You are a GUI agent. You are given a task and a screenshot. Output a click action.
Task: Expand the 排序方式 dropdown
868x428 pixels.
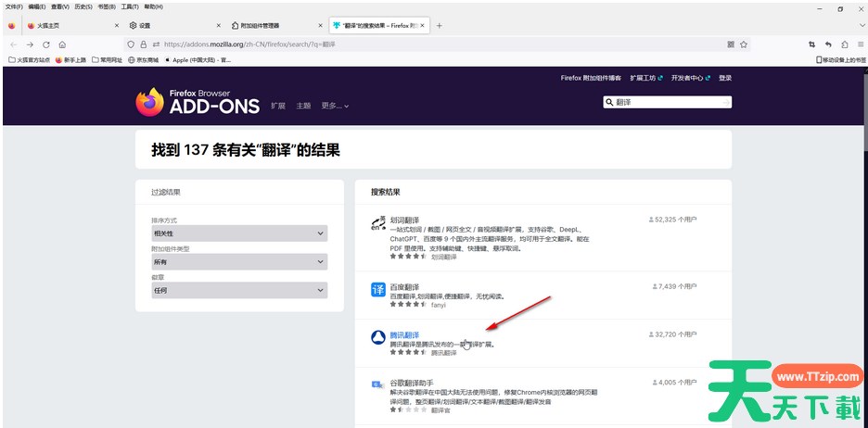[x=239, y=234]
